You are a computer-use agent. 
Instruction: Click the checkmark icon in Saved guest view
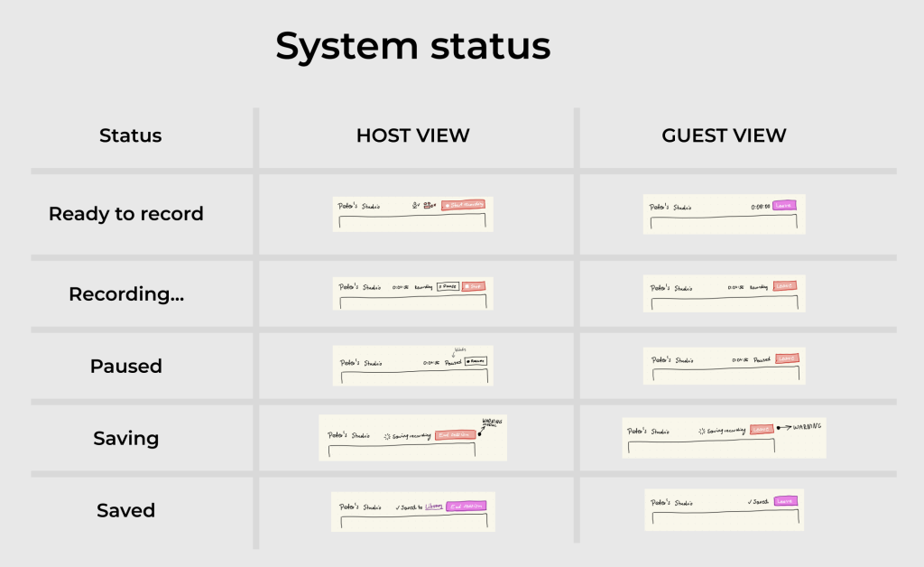750,502
